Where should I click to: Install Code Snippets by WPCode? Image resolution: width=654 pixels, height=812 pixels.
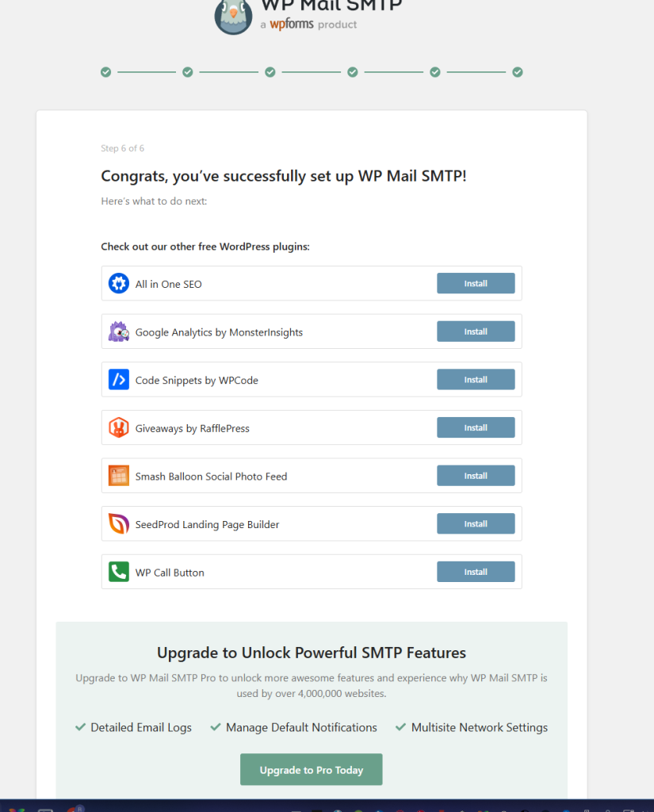coord(476,380)
